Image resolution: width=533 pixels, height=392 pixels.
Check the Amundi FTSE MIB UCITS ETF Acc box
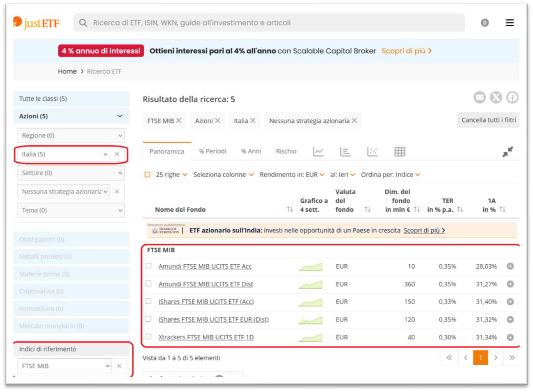point(149,266)
